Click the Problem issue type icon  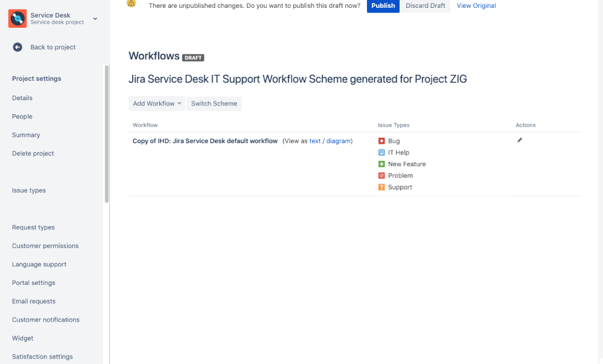coord(382,175)
